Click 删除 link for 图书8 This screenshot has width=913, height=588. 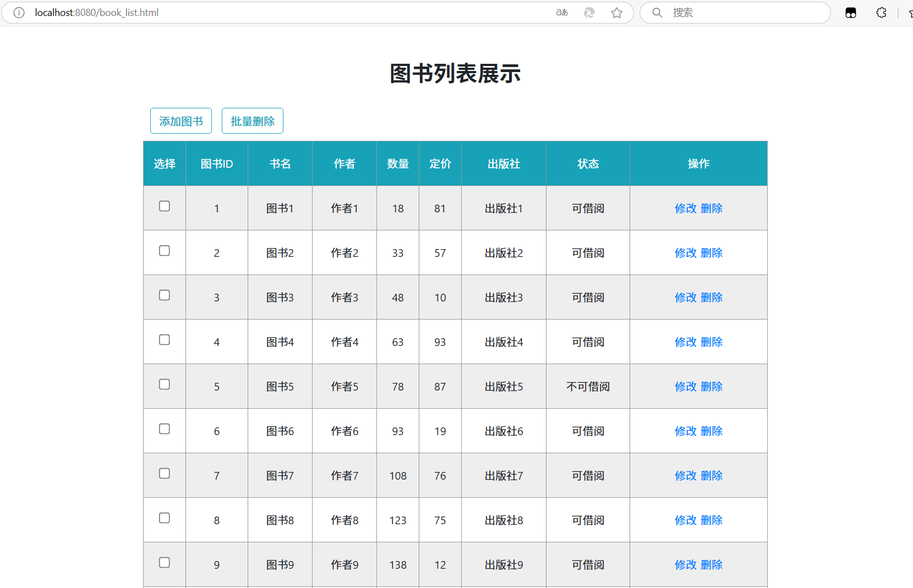click(712, 520)
